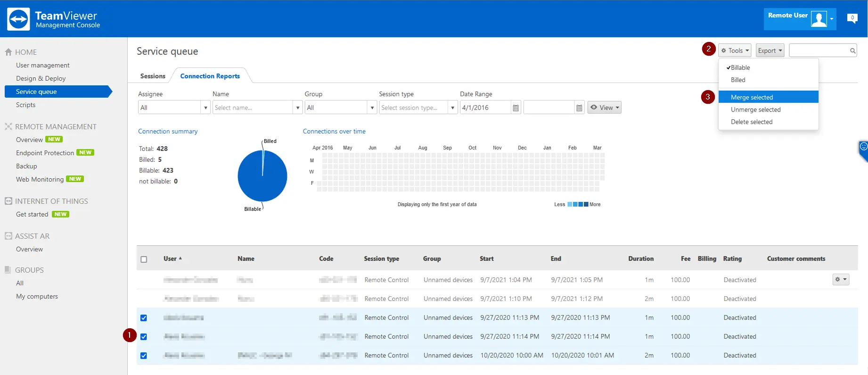Open the end date calendar icon
The width and height of the screenshot is (868, 375).
[x=579, y=108]
